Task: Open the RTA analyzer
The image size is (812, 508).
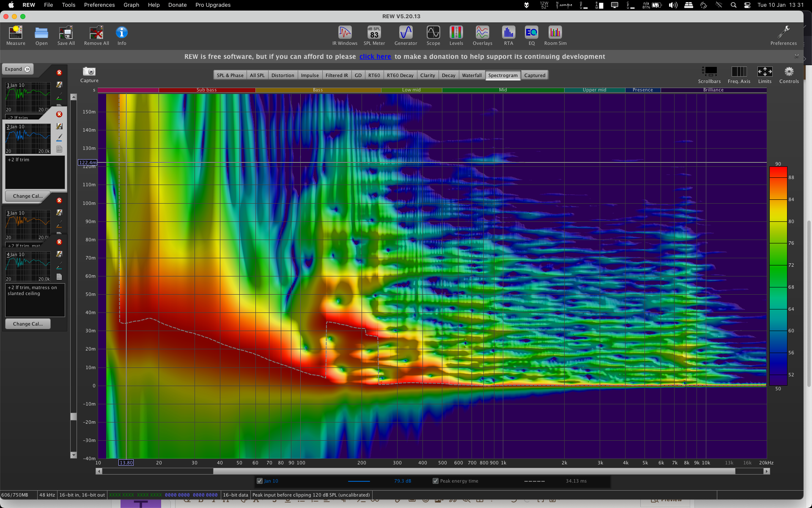Action: (508, 36)
